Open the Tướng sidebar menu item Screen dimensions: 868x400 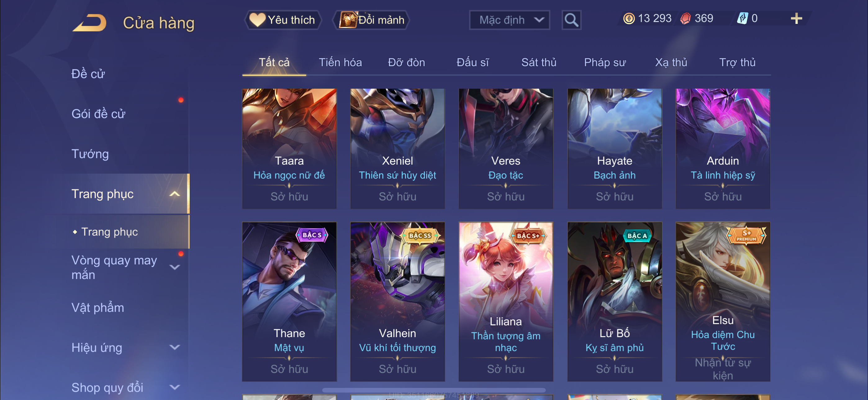(x=90, y=154)
